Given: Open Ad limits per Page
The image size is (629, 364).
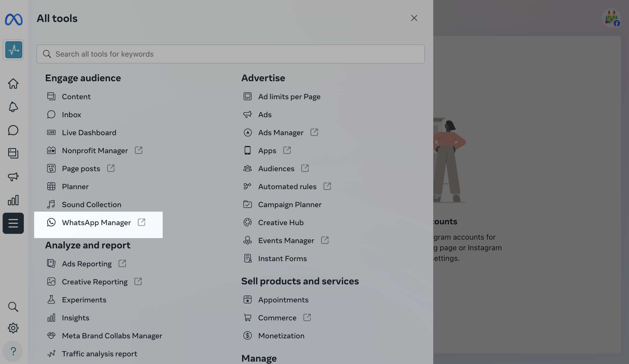Looking at the screenshot, I should 289,97.
